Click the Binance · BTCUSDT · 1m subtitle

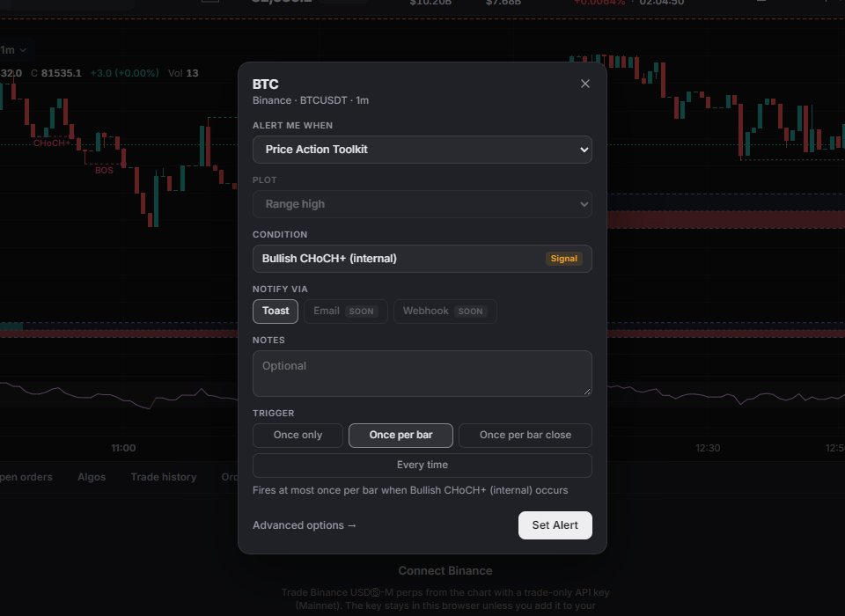coord(311,100)
